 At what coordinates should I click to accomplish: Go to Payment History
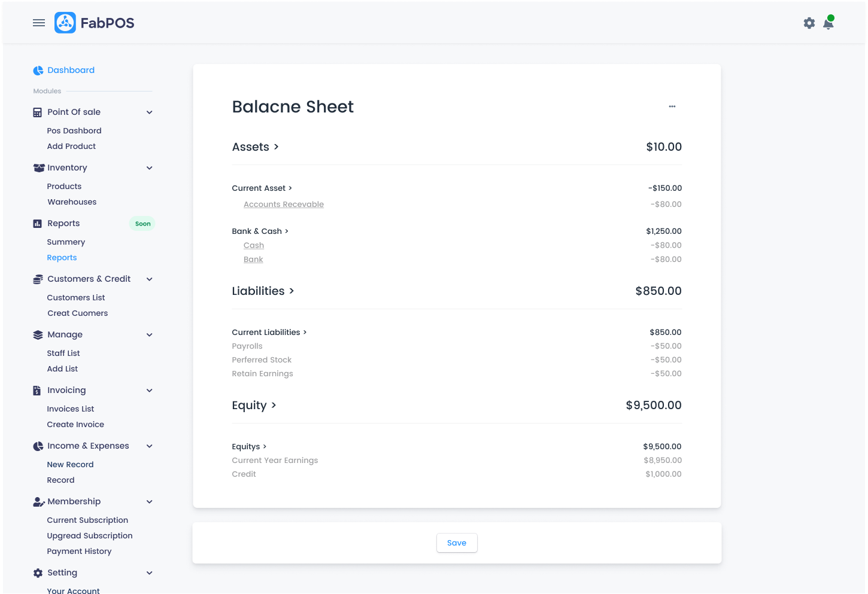point(79,552)
